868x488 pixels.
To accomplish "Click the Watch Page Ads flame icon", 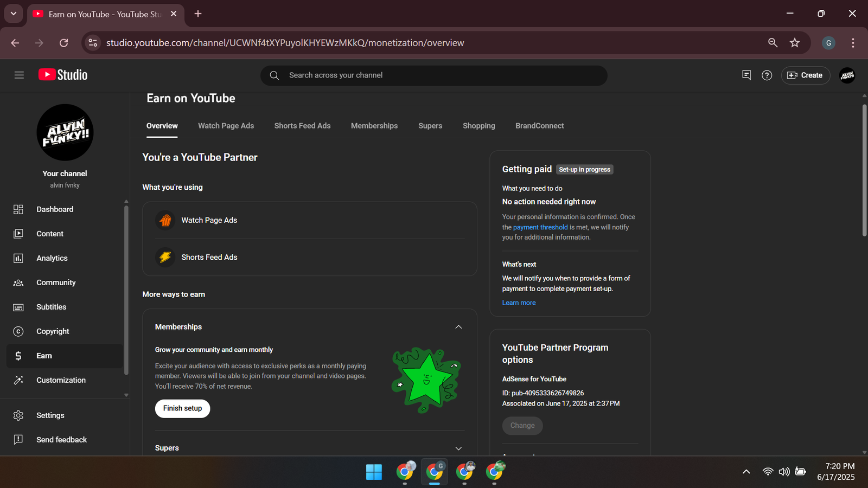I will 165,220.
